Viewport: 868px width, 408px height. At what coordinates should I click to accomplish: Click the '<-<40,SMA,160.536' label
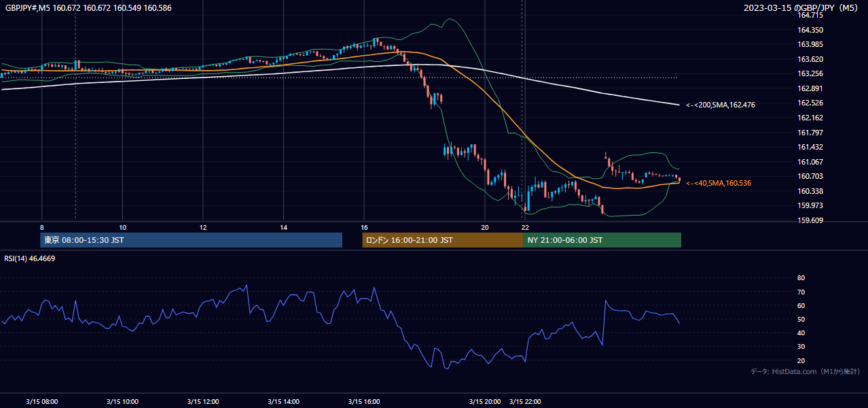[719, 183]
